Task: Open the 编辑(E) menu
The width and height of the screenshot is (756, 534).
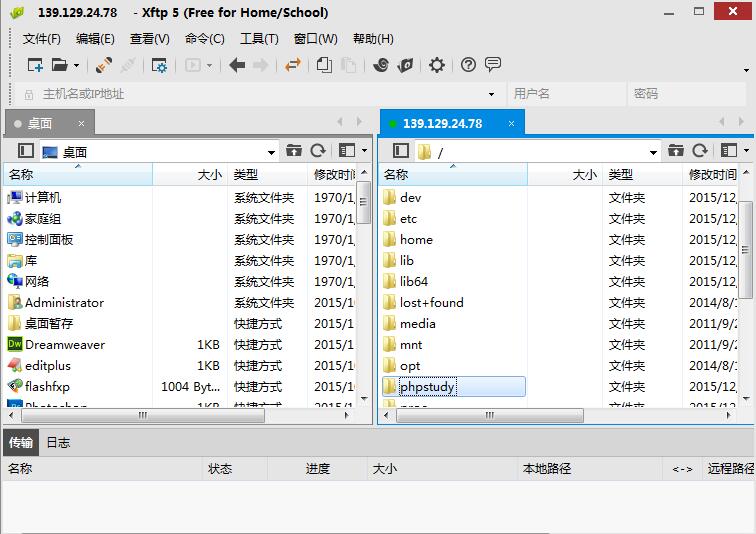Action: [95, 39]
